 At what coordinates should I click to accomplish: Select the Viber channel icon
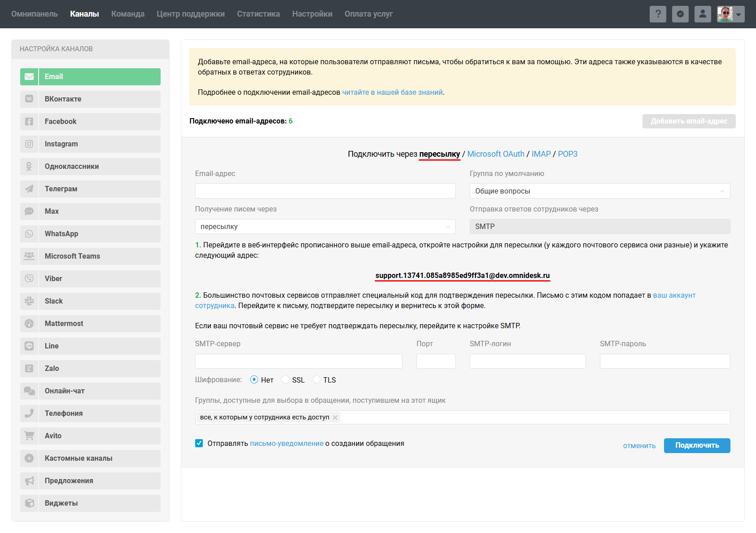[29, 279]
